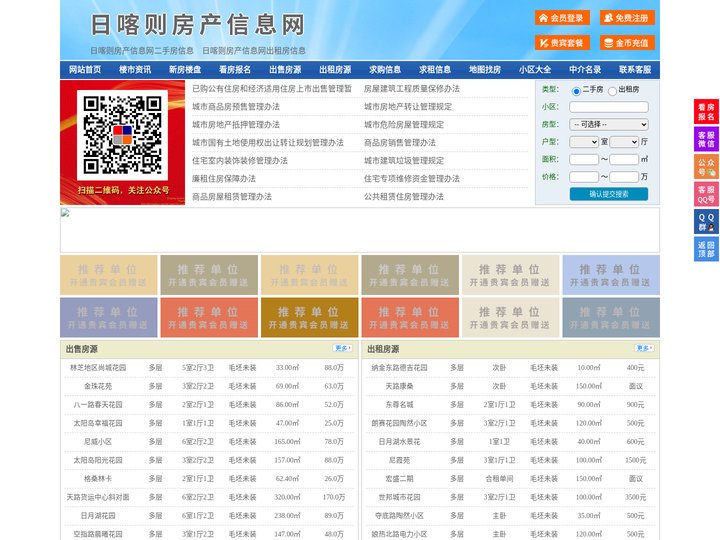Open the 户型 室 rooms dropdown
The width and height of the screenshot is (720, 540).
click(x=584, y=142)
